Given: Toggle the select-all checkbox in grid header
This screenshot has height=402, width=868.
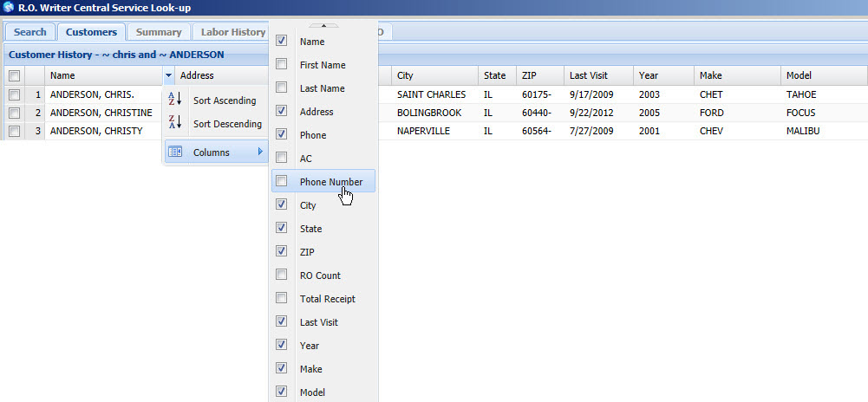Looking at the screenshot, I should click(14, 76).
